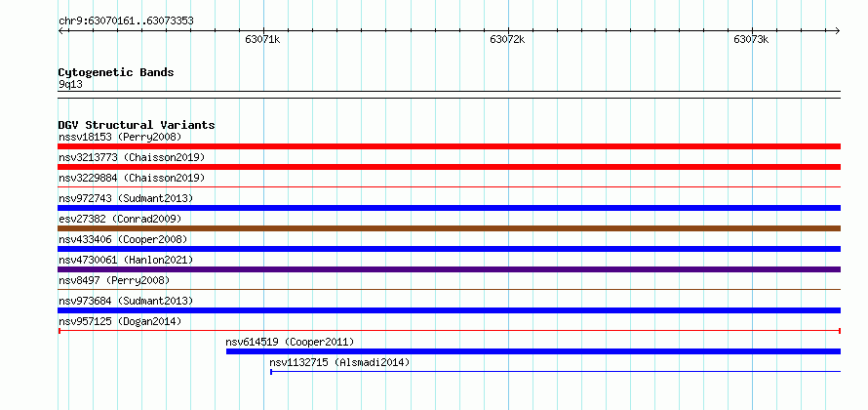Click the red bar under nsv3213773
The image size is (868, 410).
450,167
